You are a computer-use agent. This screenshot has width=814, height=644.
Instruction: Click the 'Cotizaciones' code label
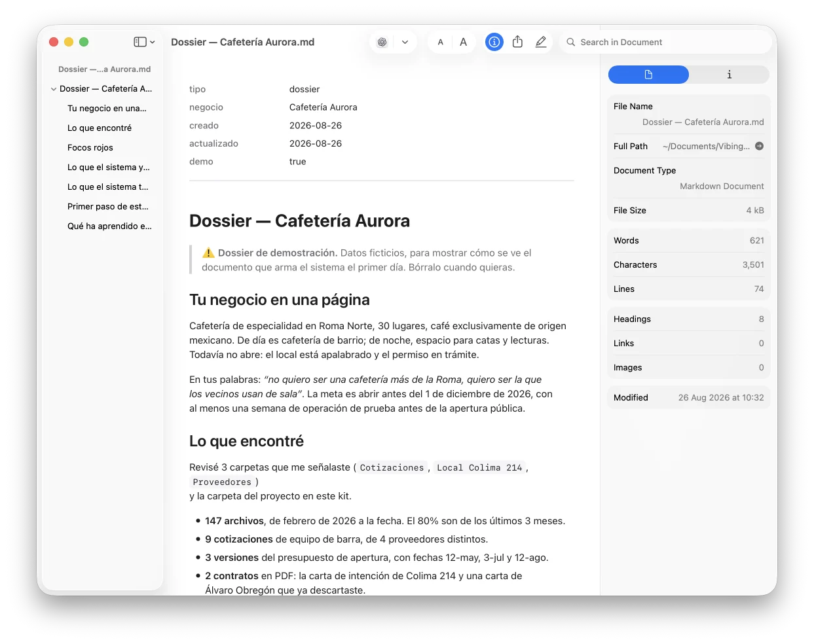click(x=392, y=467)
